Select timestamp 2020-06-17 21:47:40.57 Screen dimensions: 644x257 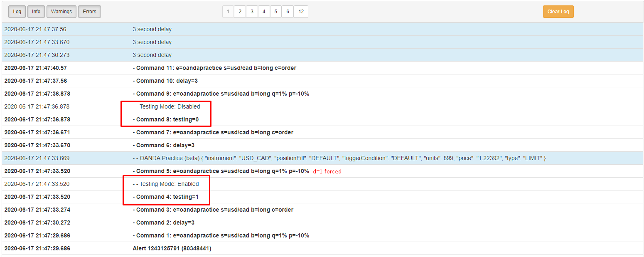(x=35, y=68)
